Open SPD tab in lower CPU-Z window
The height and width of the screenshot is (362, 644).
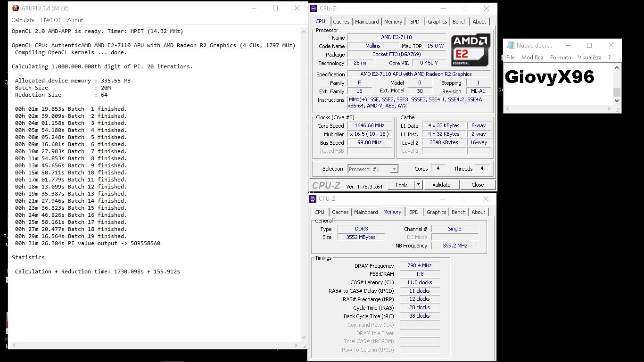coord(413,212)
